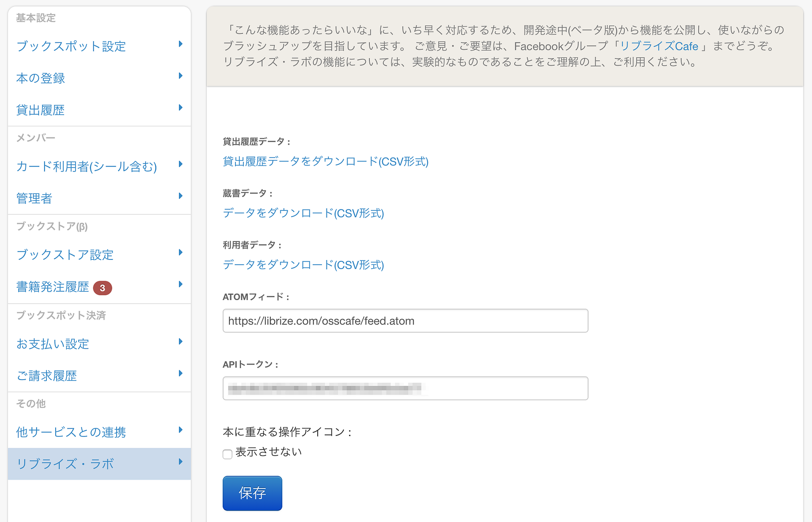
Task: Click arrow beside カード利用者(シール含む)
Action: [x=181, y=164]
